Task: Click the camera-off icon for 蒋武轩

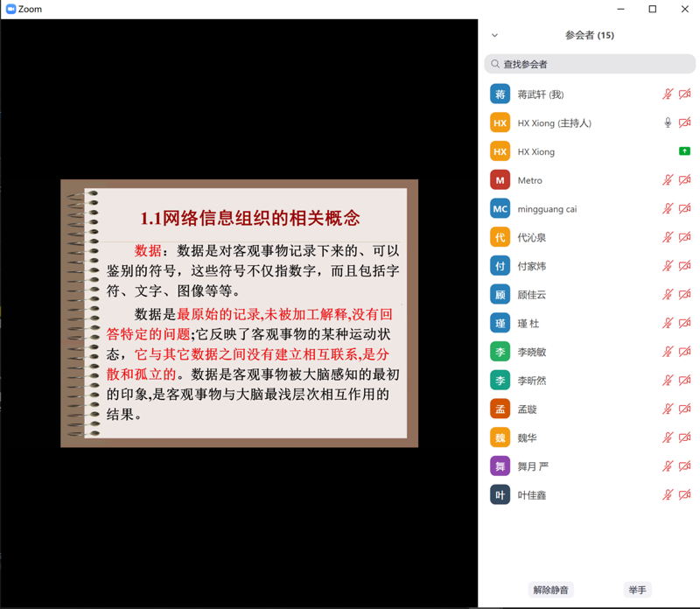Action: pos(684,94)
